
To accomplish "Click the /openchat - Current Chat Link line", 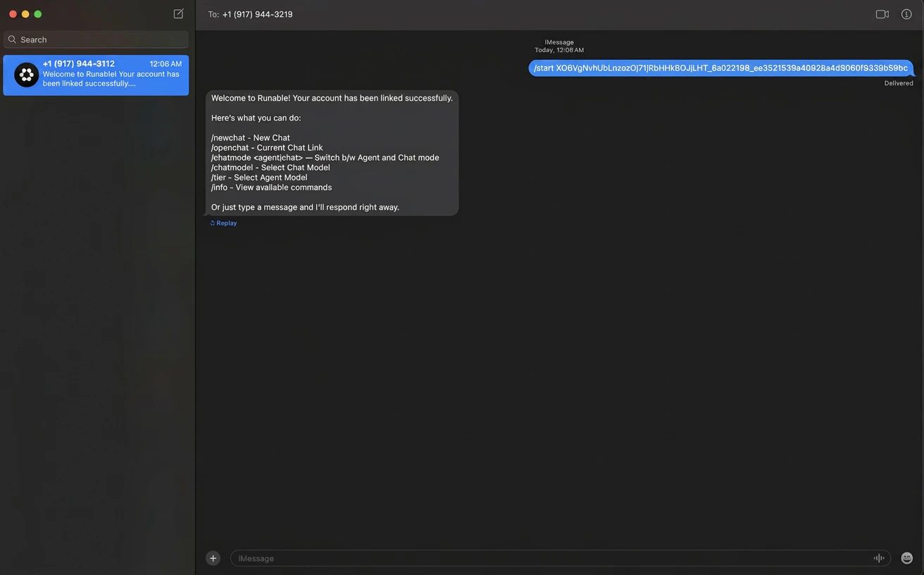I will pyautogui.click(x=267, y=148).
